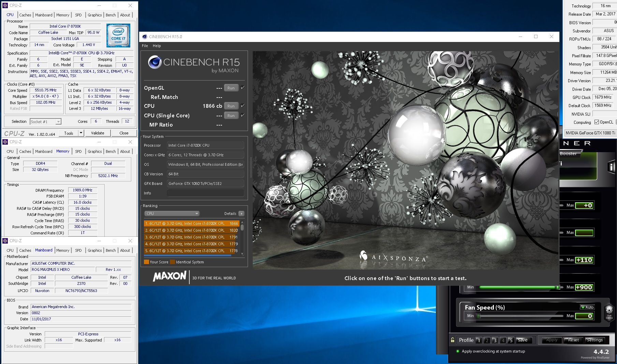Select the first ranking entry scoring 1866
This screenshot has width=617, height=364.
[x=191, y=223]
